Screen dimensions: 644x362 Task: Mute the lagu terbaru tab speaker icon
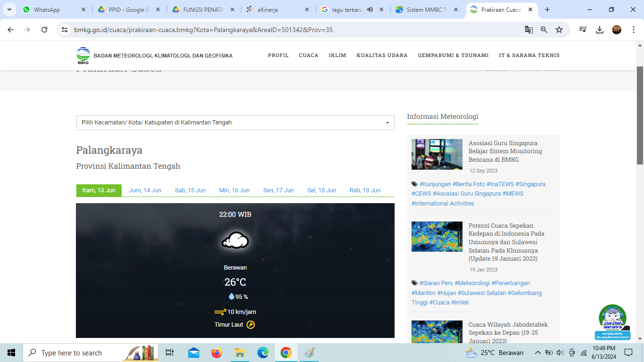370,9
